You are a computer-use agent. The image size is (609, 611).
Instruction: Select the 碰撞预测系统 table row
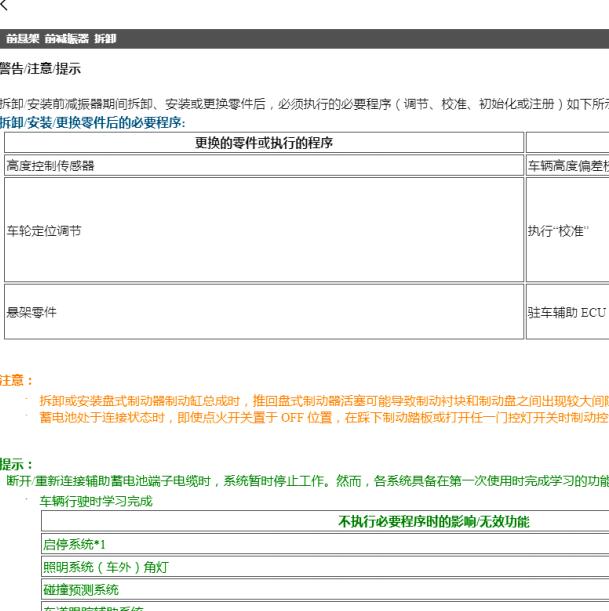click(x=325, y=590)
